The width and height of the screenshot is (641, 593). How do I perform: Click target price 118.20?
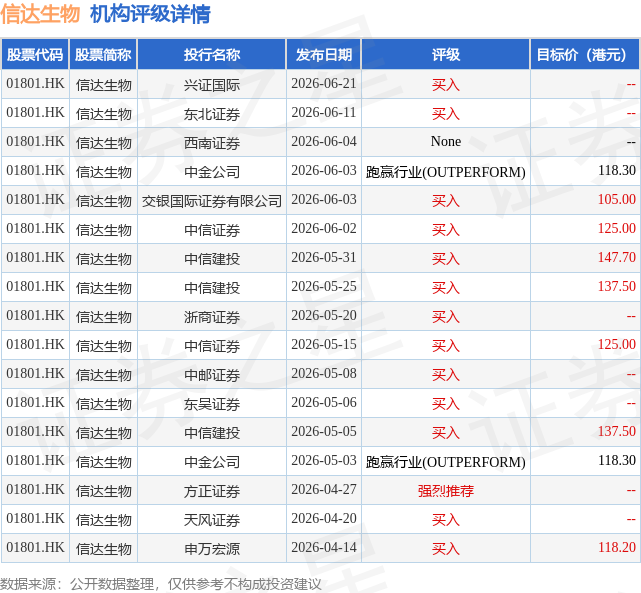[x=616, y=547]
